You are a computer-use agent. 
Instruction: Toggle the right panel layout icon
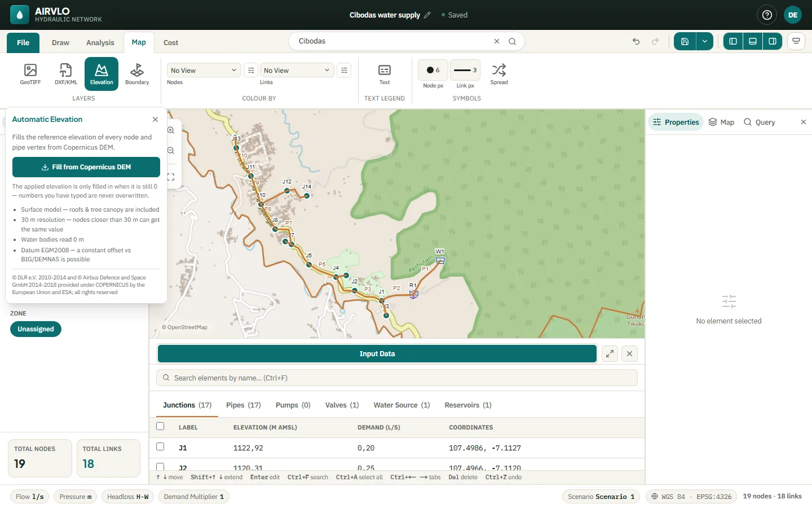[x=773, y=41]
